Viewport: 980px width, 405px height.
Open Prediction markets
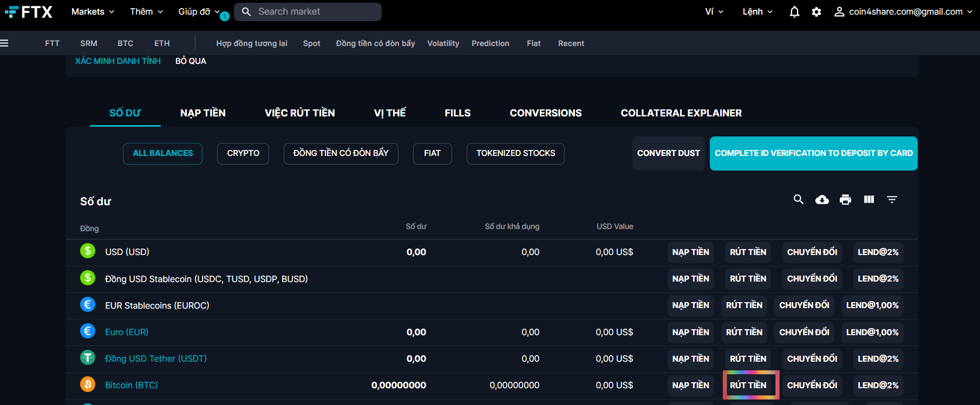491,43
